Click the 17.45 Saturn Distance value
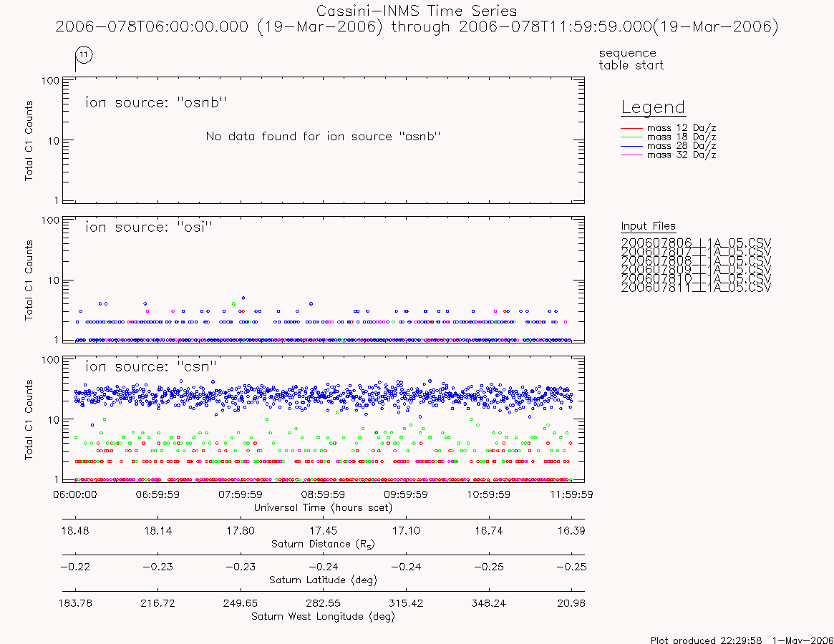Viewport: 834px width, 644px height. 324,531
